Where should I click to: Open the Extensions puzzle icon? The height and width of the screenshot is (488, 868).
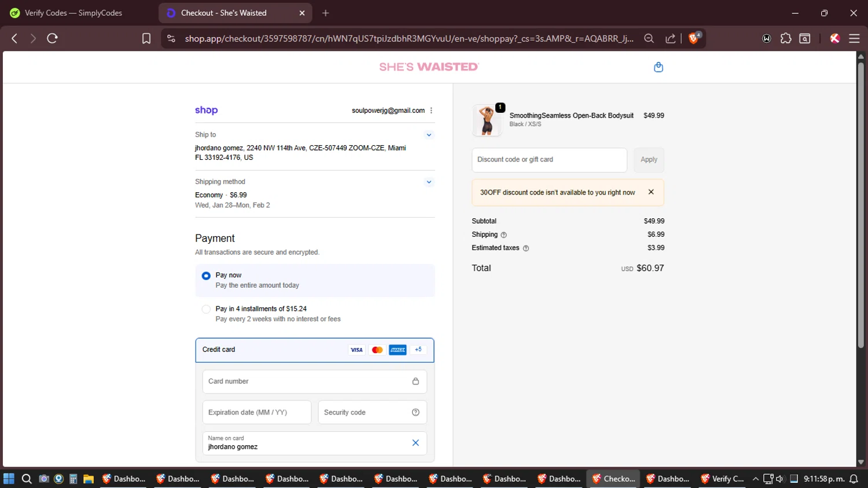point(786,38)
